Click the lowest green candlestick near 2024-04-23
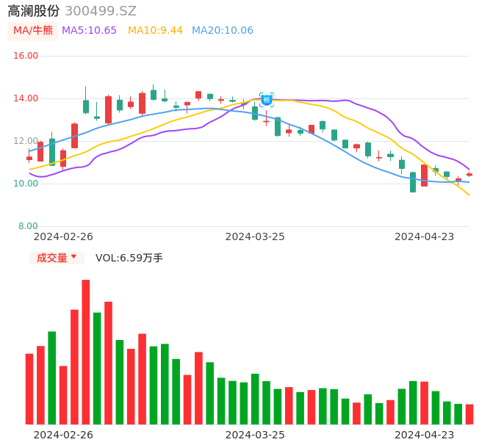This screenshot has width=504, height=445. [413, 182]
